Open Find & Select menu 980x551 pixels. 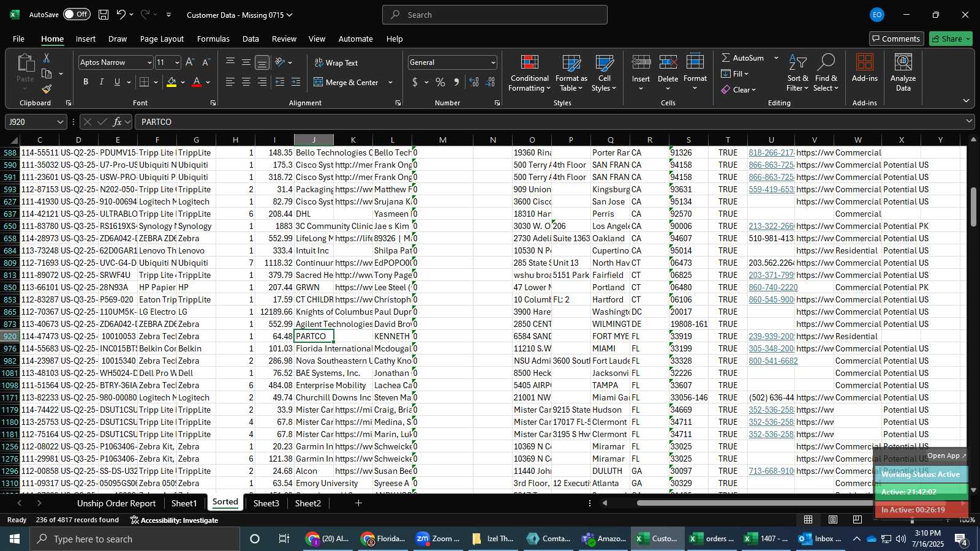tap(826, 73)
